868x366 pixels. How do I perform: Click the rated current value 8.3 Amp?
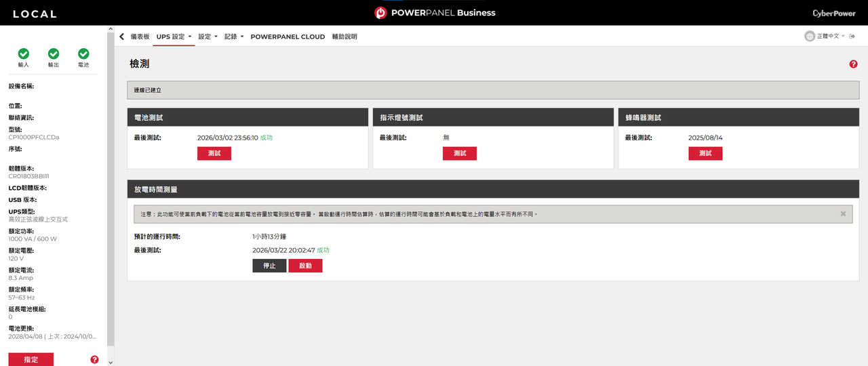20,278
